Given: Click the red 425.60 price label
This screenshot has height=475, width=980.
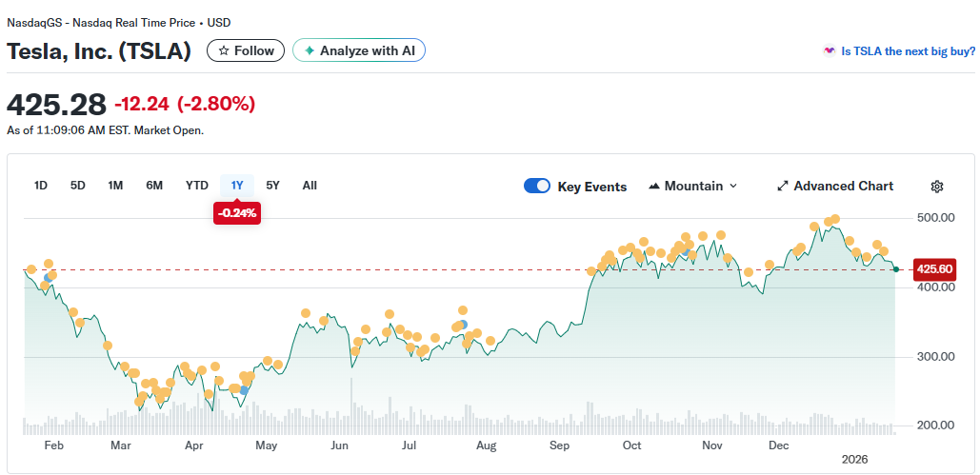Looking at the screenshot, I should click(934, 269).
